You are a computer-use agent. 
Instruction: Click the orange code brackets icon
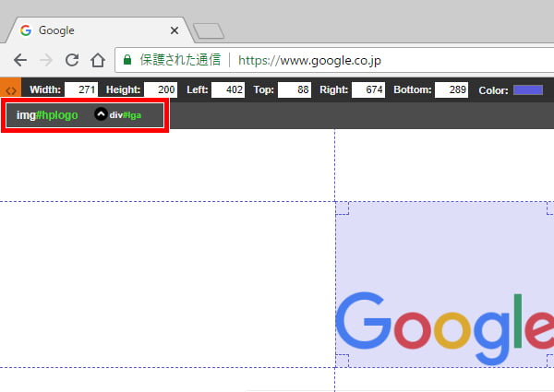pyautogui.click(x=10, y=90)
